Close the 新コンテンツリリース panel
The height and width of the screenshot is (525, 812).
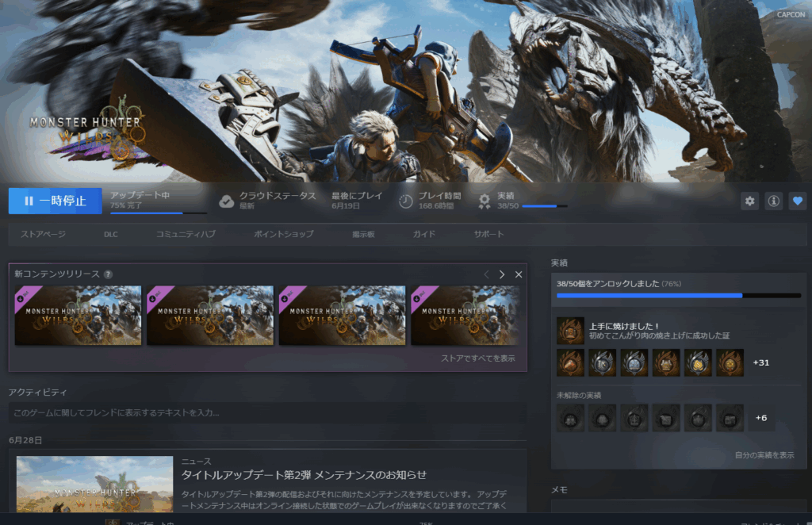(x=519, y=274)
